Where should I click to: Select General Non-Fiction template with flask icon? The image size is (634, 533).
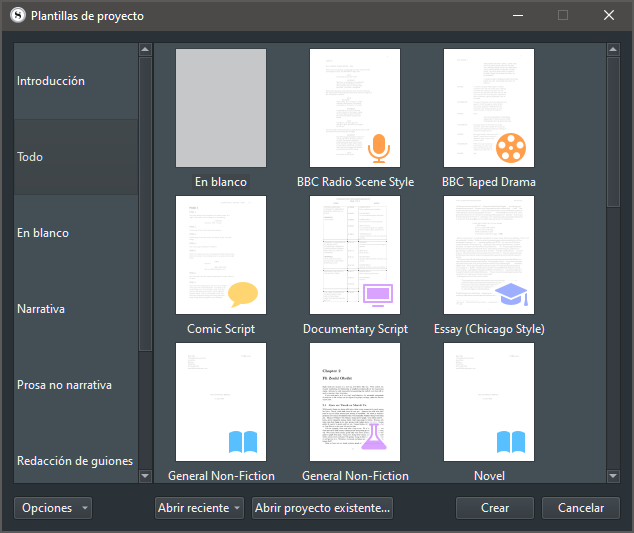[355, 402]
